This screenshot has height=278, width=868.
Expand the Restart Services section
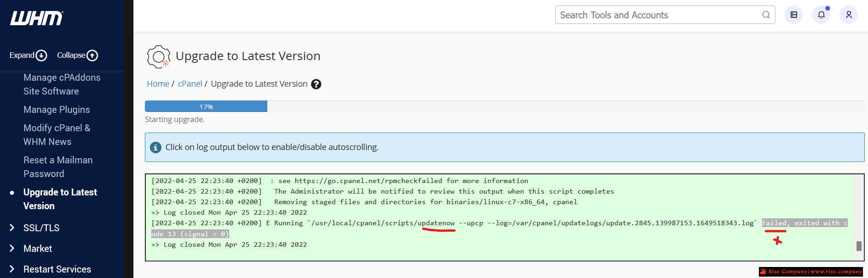(57, 269)
